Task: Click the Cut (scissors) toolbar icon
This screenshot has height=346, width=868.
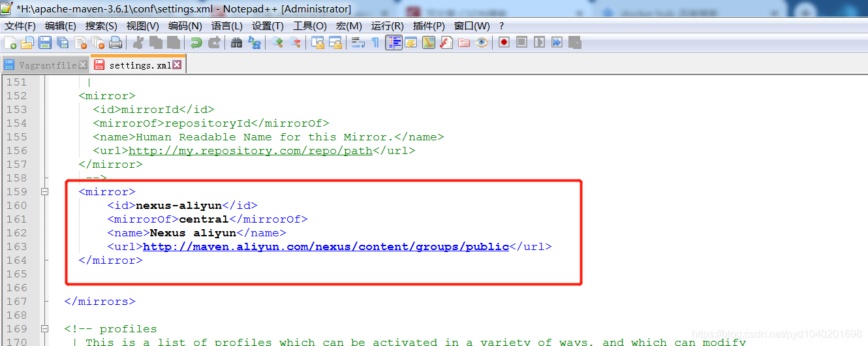Action: point(138,42)
